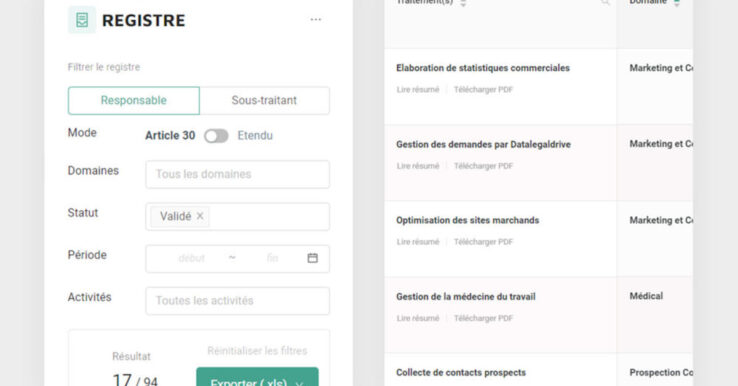Click the Période début date field
Viewport: 738px width, 386px height.
[192, 258]
